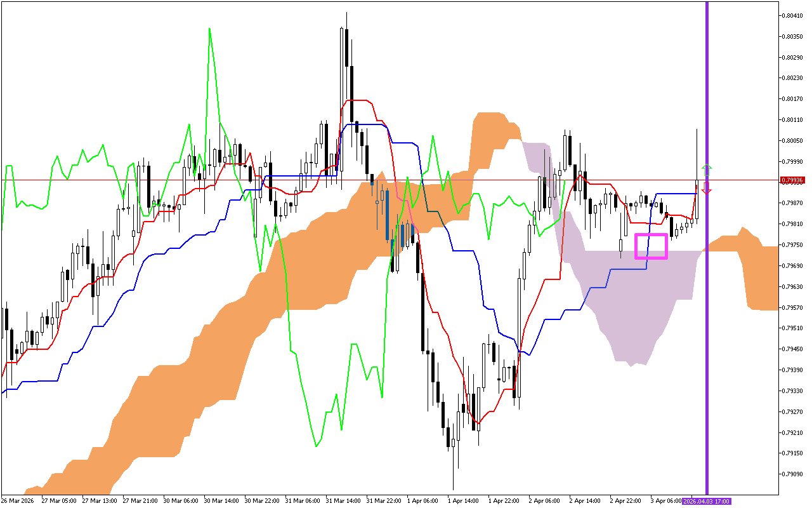812x508 pixels.
Task: Click the 31 Mar 14:00 time label
Action: [343, 501]
